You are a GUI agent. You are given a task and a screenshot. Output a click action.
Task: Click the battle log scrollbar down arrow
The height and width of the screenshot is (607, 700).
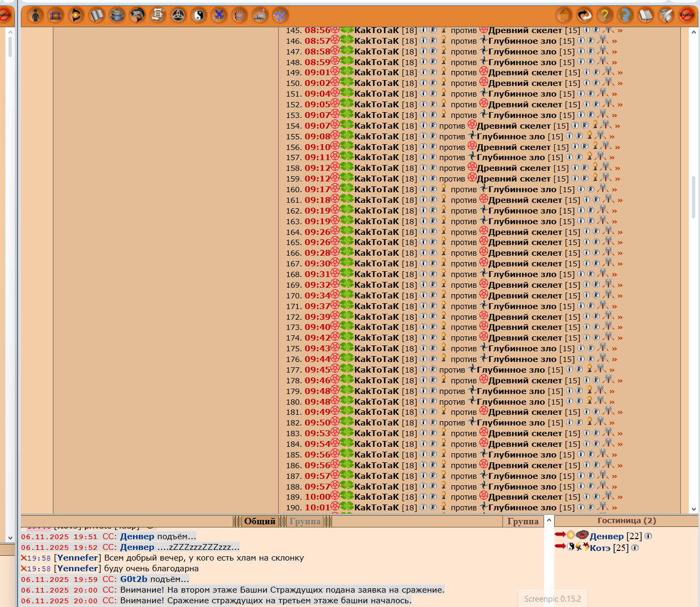(x=694, y=509)
